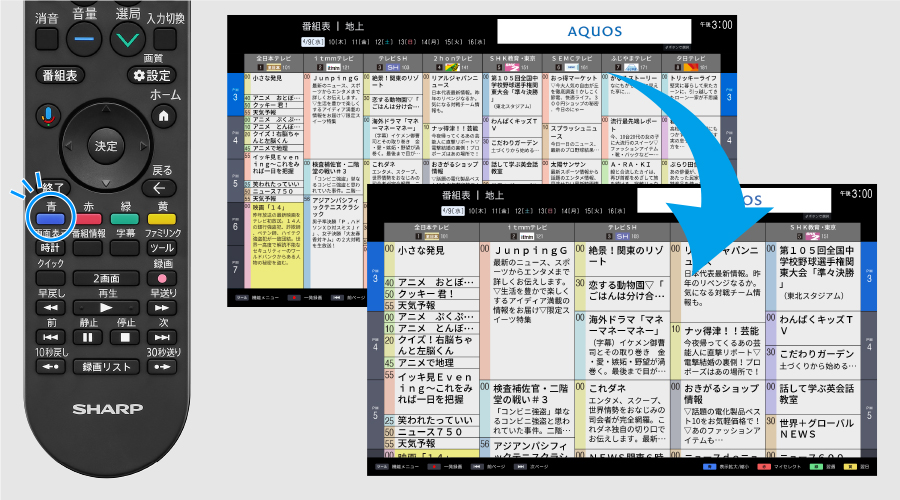Open 映画「14」 program in back guide

coord(274,245)
